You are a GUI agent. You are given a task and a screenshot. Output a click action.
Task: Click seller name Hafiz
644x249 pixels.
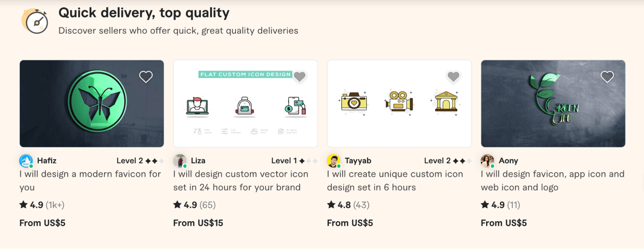click(47, 161)
